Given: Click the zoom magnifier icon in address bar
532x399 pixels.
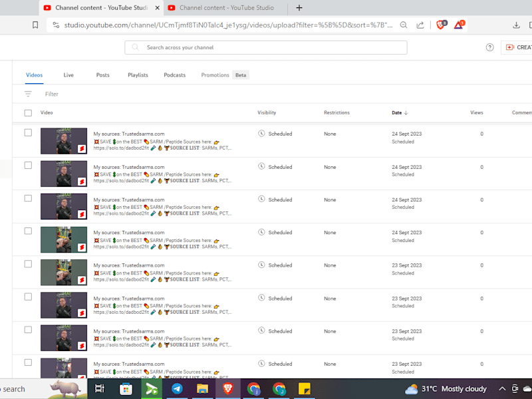Looking at the screenshot, I should coord(404,25).
